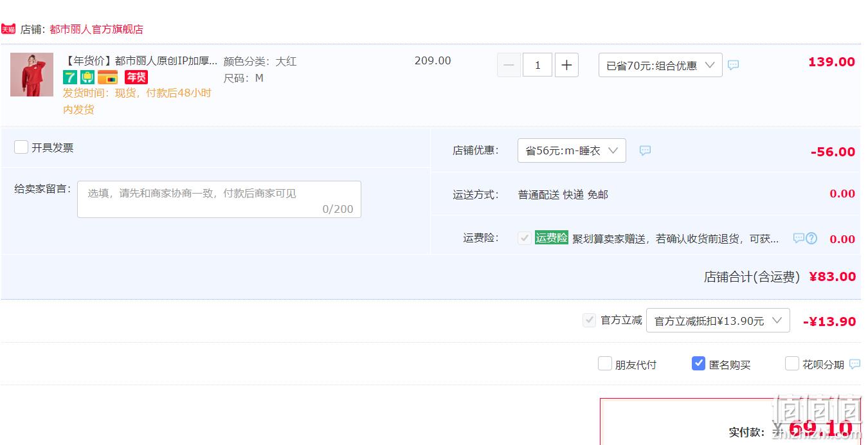This screenshot has height=445, width=868.
Task: Click the green 7-day return badge
Action: [70, 77]
